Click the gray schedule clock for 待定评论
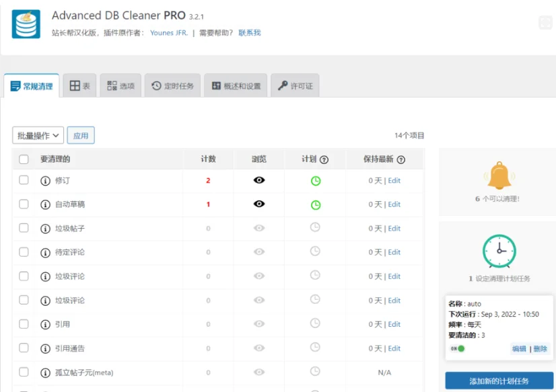 point(315,251)
